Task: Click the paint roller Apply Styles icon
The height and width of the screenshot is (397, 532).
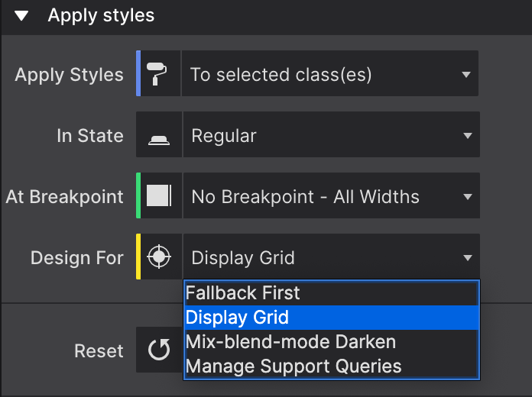Action: pyautogui.click(x=157, y=73)
